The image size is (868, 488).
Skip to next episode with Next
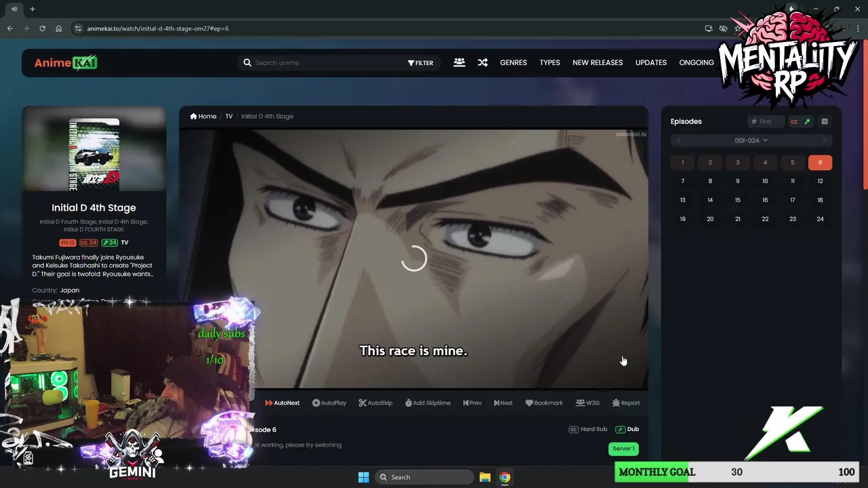pos(503,403)
